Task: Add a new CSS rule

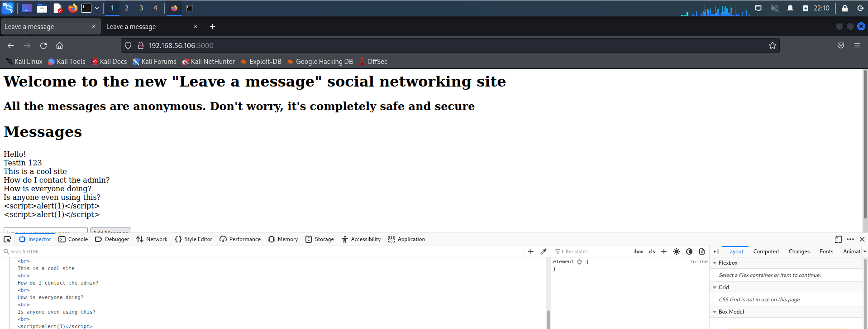Action: 664,252
